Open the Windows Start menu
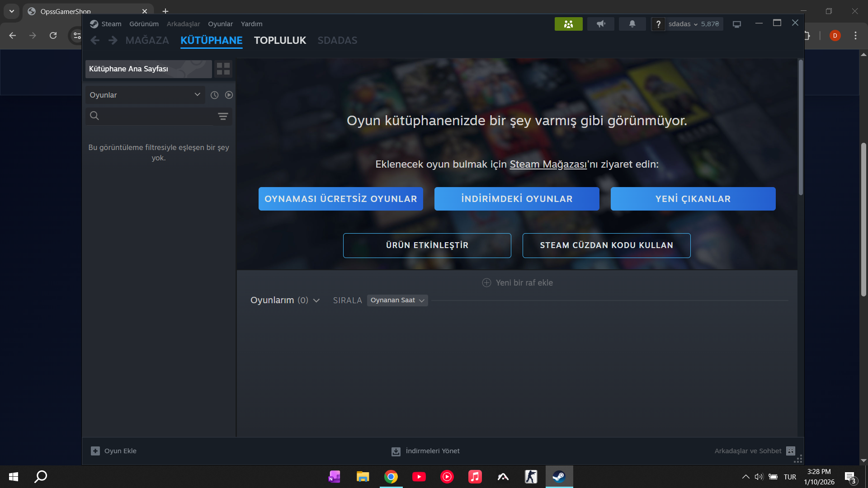 (14, 477)
